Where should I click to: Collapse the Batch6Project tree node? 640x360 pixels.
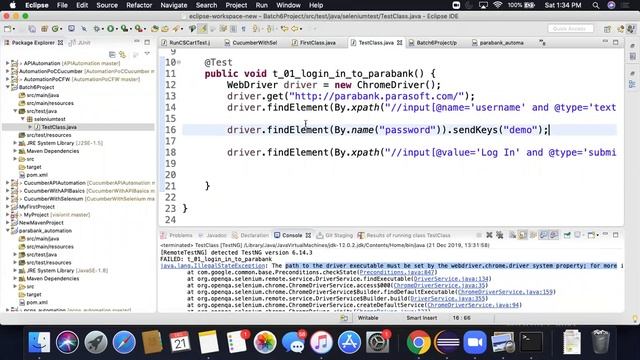click(8, 87)
